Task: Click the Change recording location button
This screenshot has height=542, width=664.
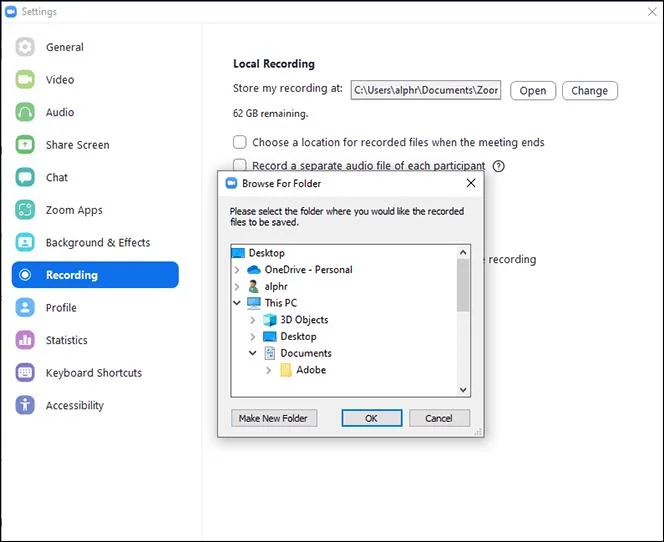Action: [x=589, y=91]
